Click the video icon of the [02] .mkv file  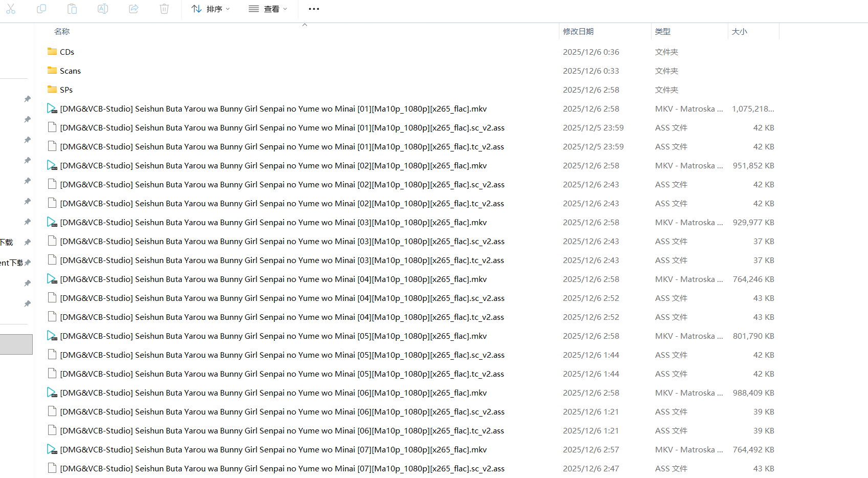point(52,165)
